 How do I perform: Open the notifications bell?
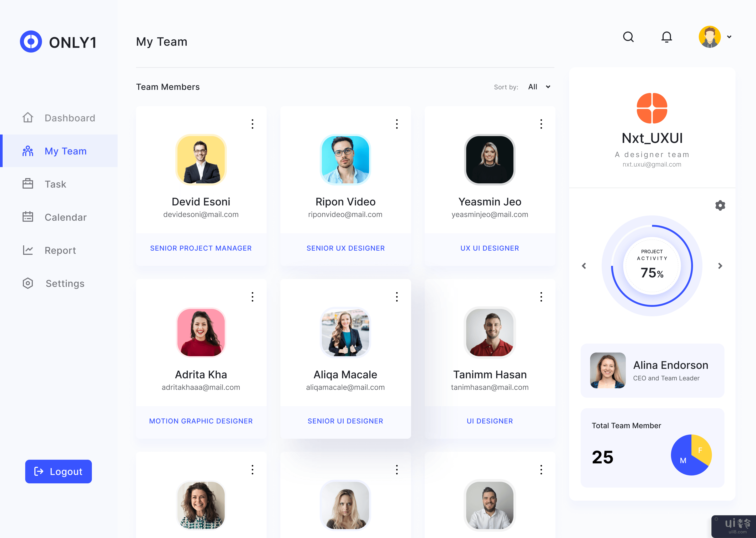point(666,37)
